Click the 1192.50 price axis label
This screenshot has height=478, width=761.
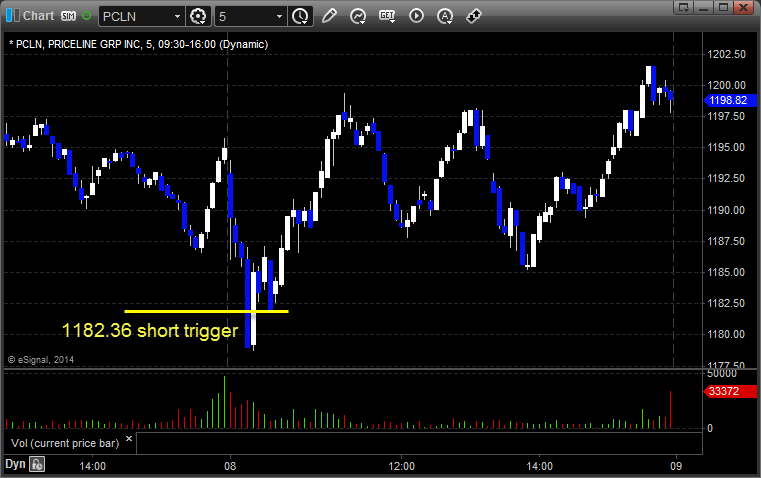(726, 179)
